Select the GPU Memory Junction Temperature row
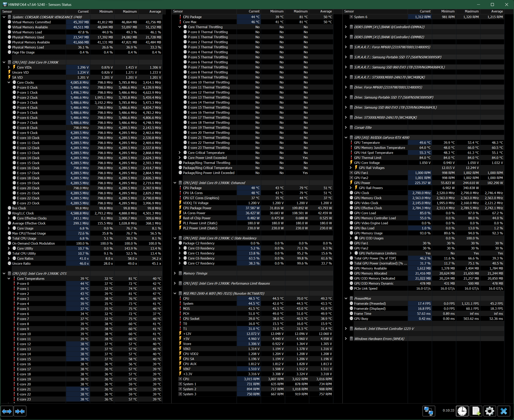Image resolution: width=514 pixels, height=420 pixels. point(424,148)
